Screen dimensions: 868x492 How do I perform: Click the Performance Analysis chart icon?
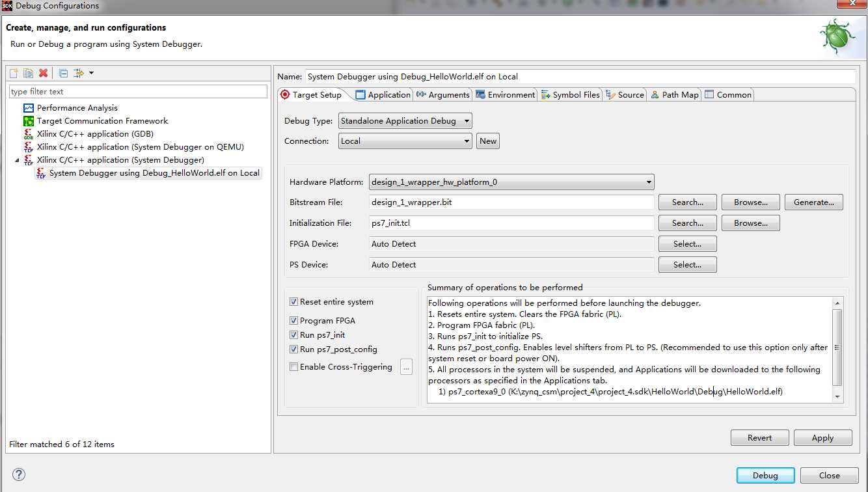click(x=29, y=108)
